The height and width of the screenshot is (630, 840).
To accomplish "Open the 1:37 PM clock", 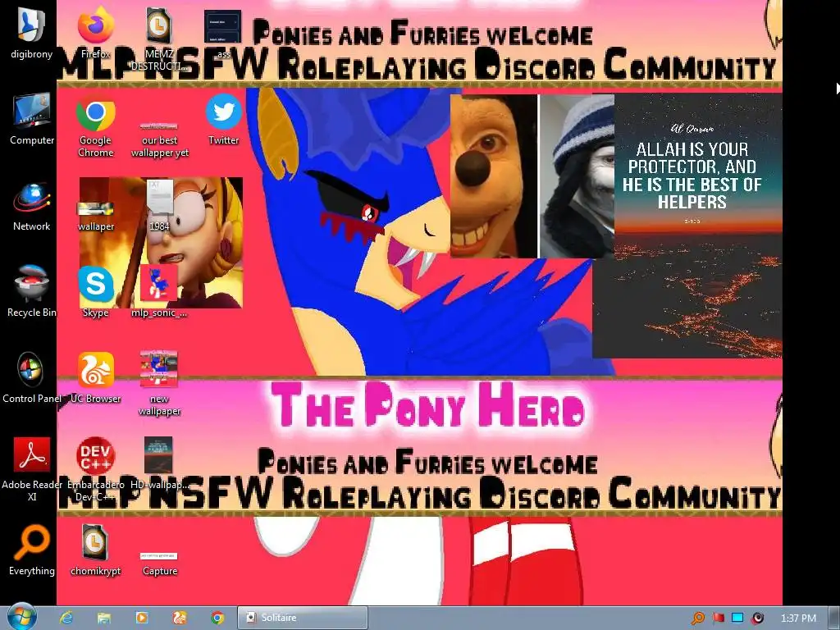I will coord(798,619).
